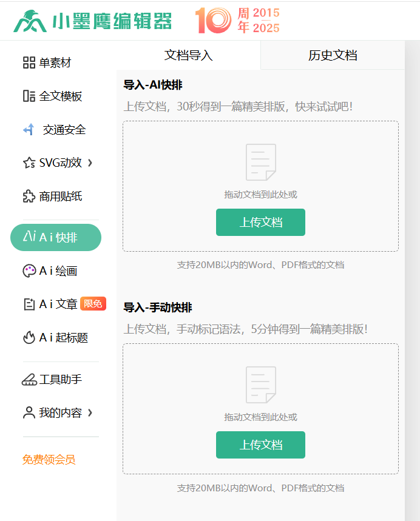Switch to the 文档导入 tab
The image size is (420, 521).
click(x=189, y=55)
